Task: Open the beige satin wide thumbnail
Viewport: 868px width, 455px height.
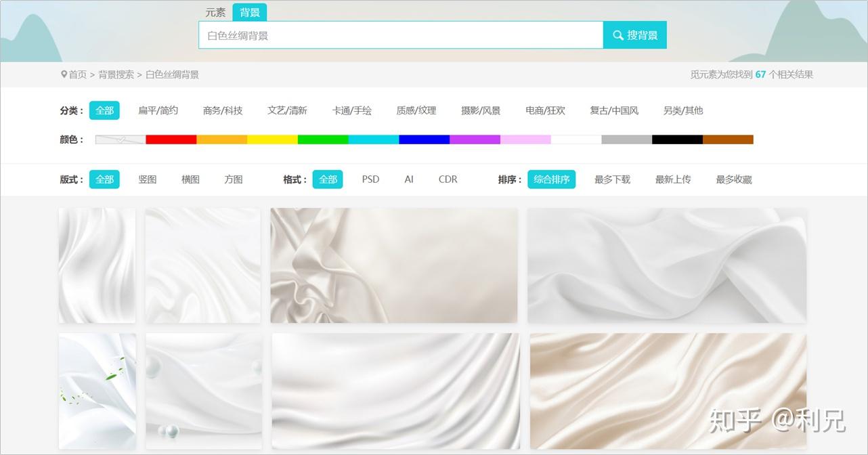Action: tap(668, 391)
